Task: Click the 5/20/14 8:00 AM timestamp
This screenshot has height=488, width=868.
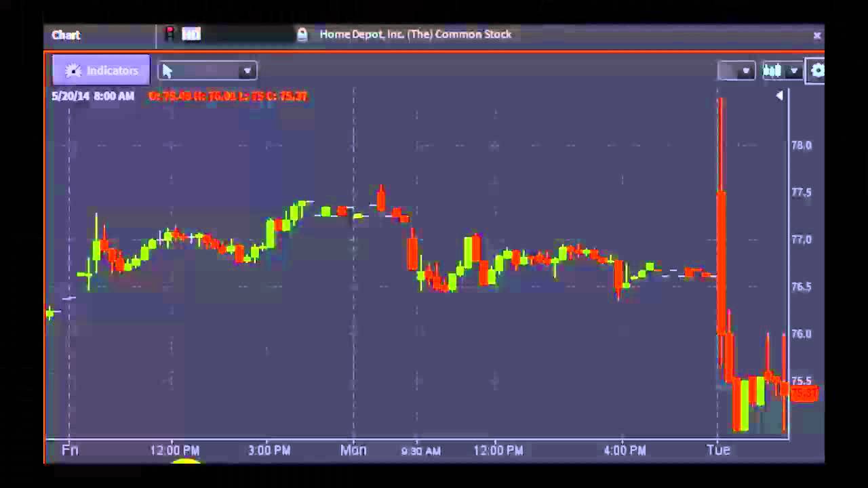Action: (93, 96)
